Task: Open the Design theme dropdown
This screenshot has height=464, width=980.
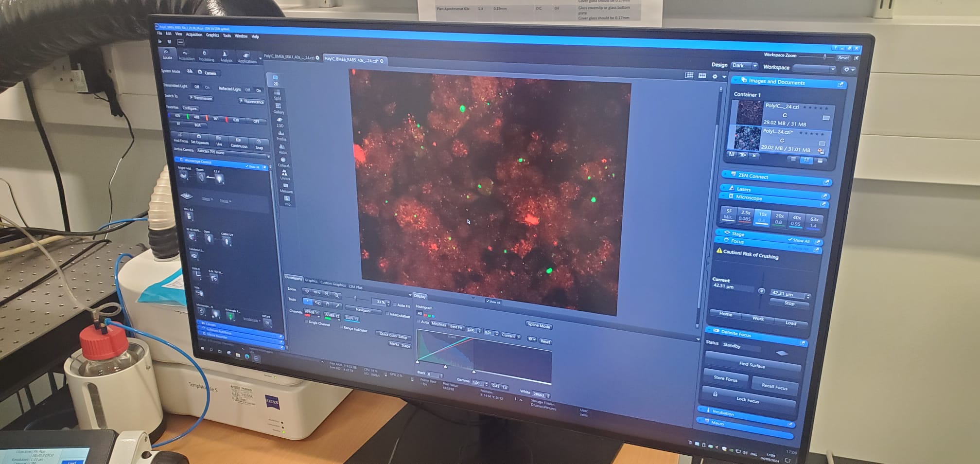Action: 744,66
